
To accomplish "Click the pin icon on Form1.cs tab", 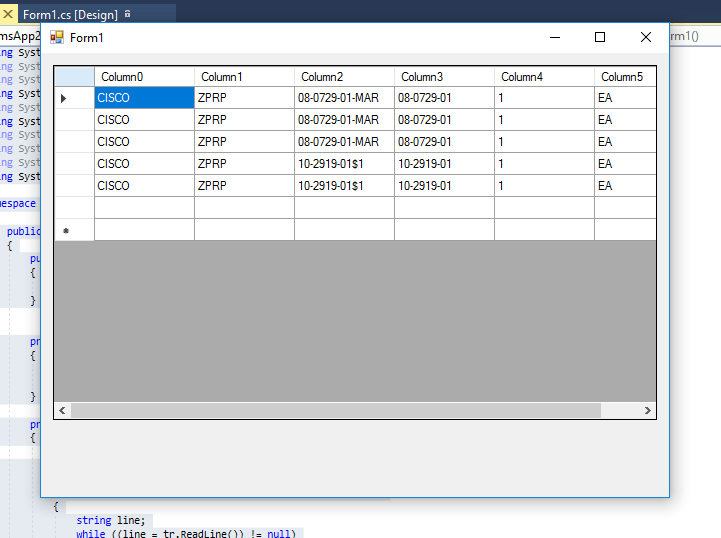I will pyautogui.click(x=127, y=14).
